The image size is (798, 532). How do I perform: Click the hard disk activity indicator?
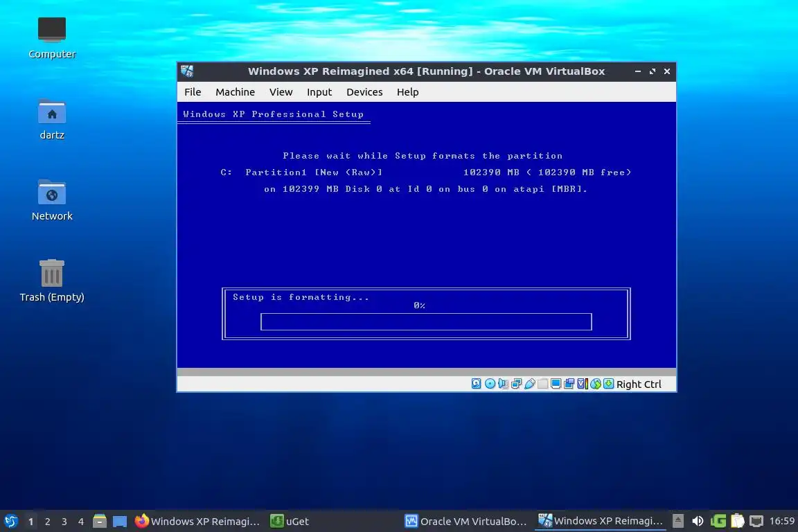click(x=477, y=384)
